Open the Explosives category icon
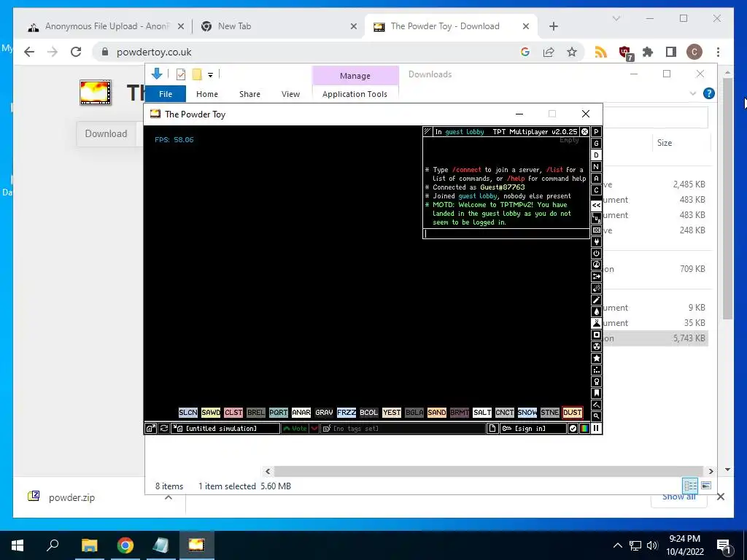The image size is (747, 560). click(x=596, y=288)
